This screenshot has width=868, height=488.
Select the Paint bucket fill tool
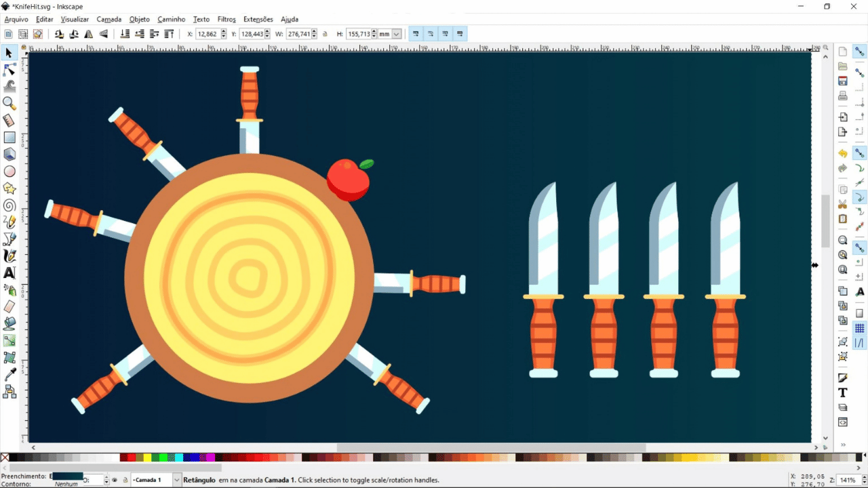pos(9,324)
